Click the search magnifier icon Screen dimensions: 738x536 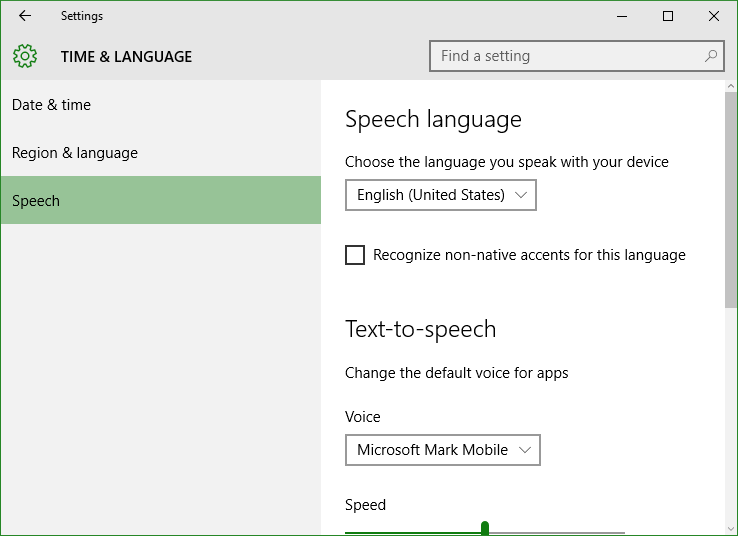pos(711,56)
